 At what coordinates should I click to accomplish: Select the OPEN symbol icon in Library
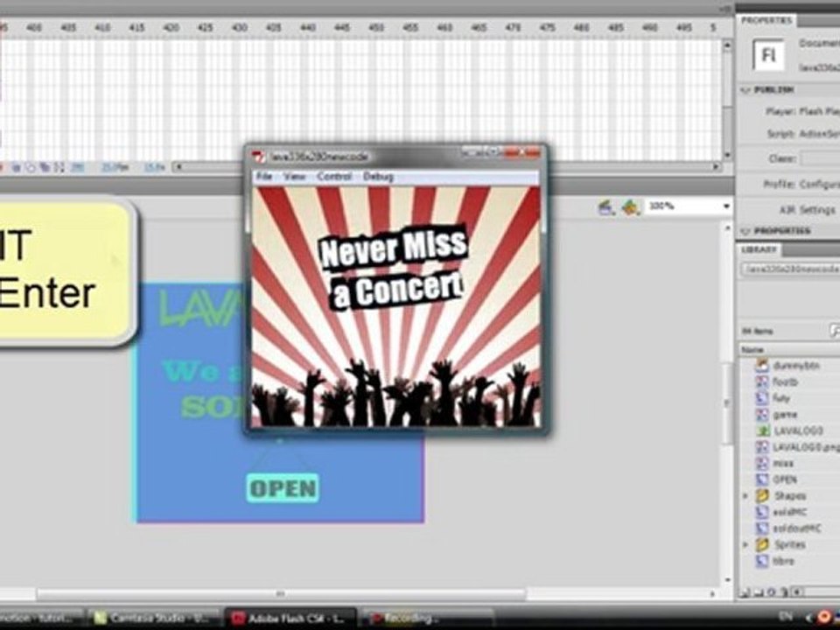point(762,479)
